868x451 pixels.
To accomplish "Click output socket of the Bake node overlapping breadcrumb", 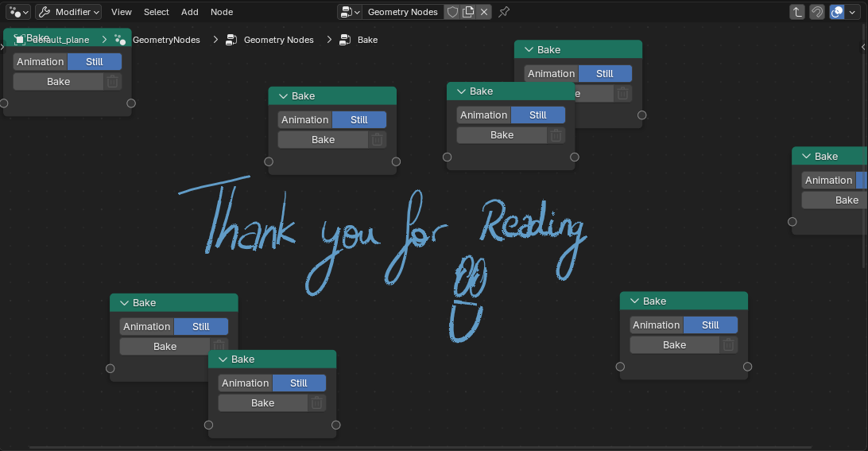I will point(131,103).
